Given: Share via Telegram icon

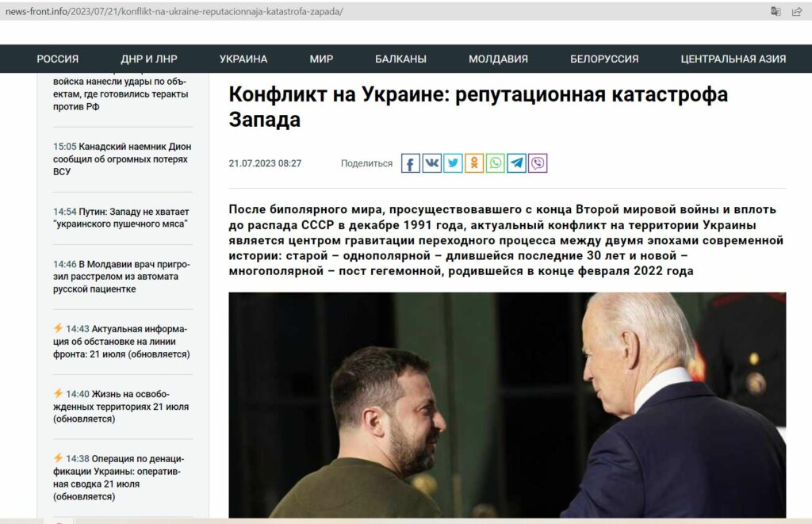Looking at the screenshot, I should point(517,163).
